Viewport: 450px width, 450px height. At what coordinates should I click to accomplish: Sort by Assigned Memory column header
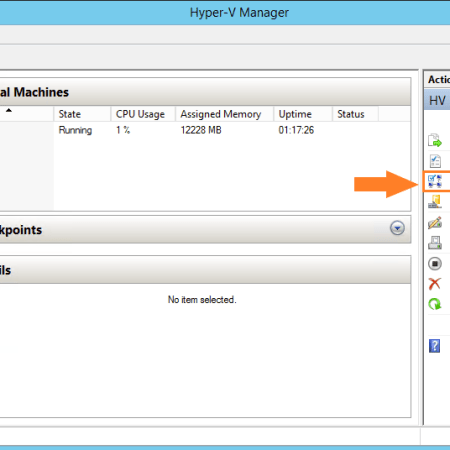225,114
